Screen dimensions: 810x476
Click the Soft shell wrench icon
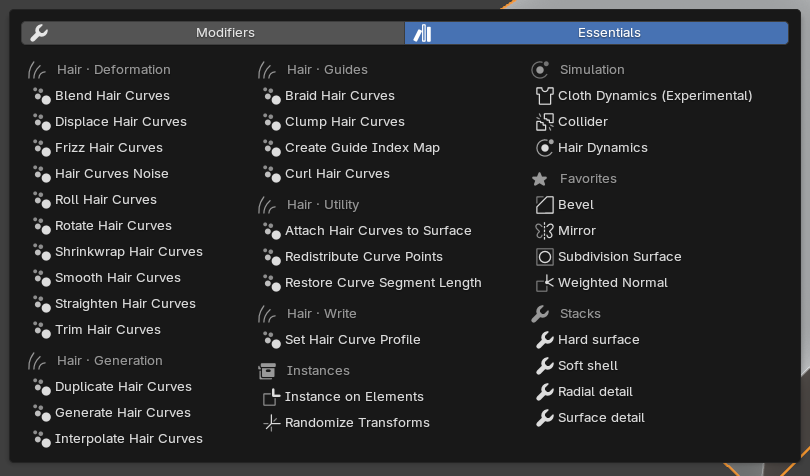544,366
